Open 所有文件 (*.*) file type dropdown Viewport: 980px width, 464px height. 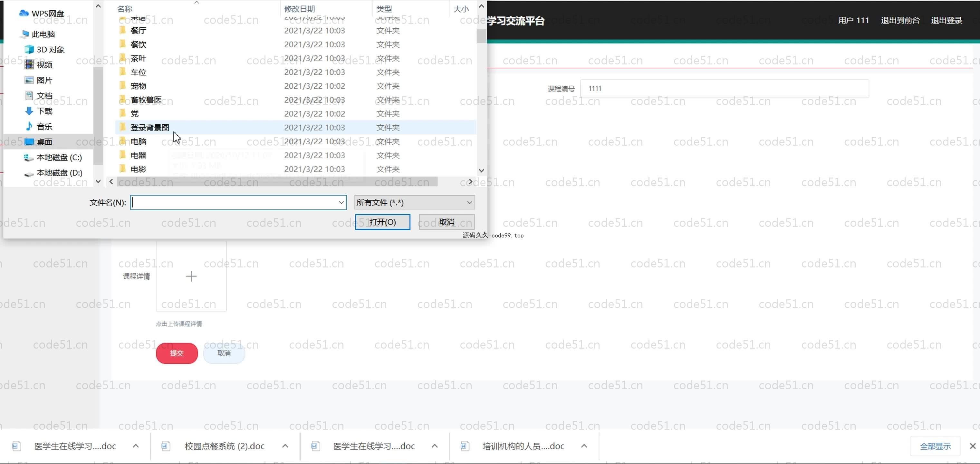[x=414, y=202]
